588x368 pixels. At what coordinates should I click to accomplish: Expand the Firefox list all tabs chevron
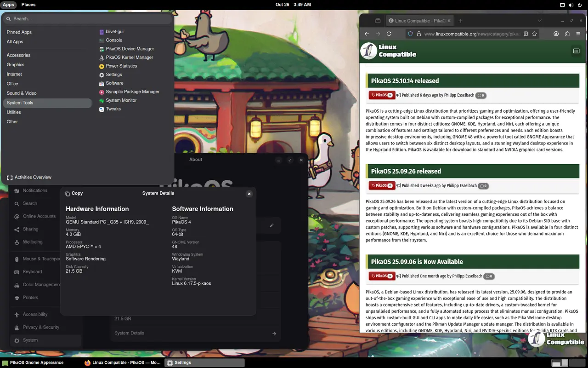tap(540, 21)
